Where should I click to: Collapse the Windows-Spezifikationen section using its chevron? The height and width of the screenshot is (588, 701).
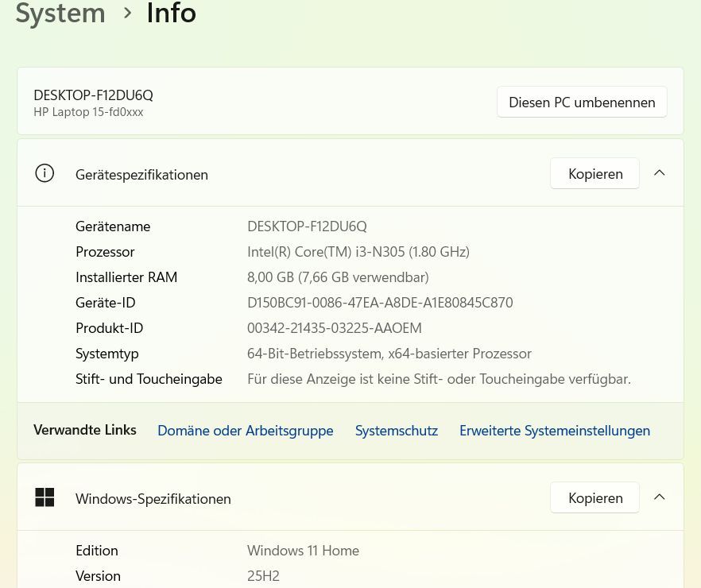pos(659,497)
